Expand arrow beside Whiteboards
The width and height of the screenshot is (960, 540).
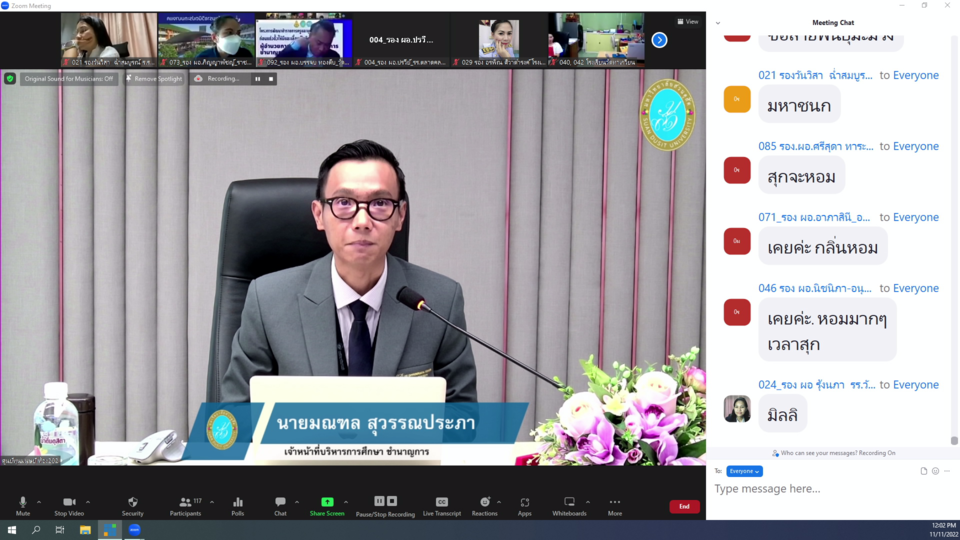[588, 502]
